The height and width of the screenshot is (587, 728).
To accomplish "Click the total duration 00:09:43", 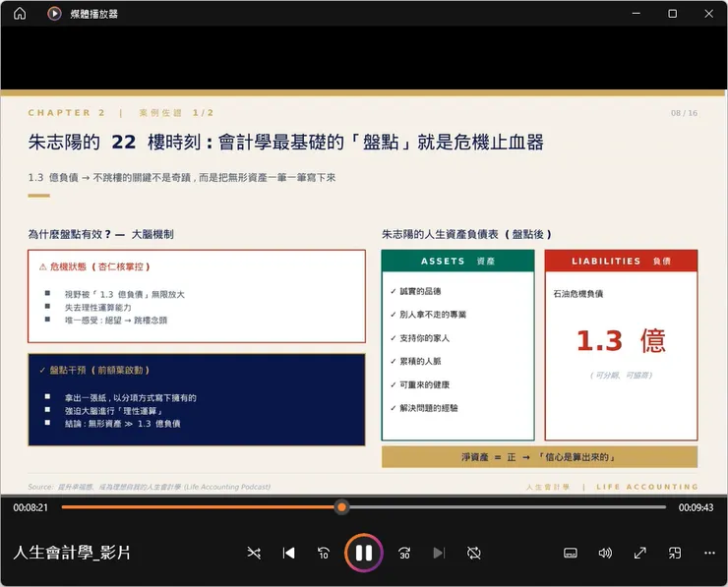I will (x=696, y=507).
